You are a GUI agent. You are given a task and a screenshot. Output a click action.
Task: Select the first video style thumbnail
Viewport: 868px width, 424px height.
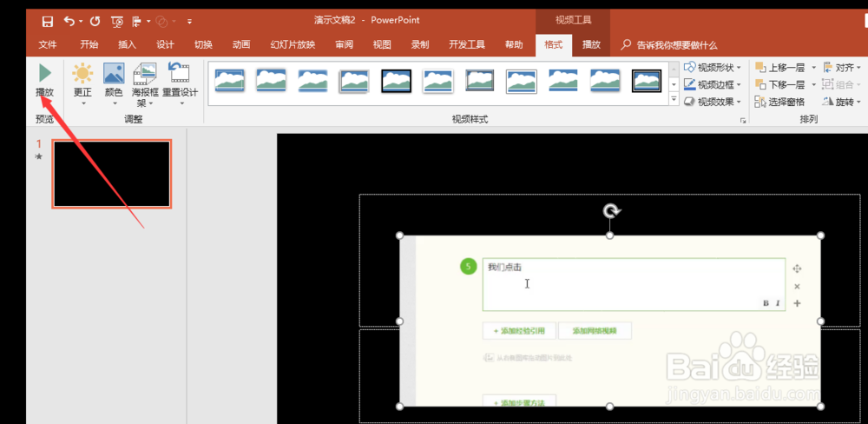click(230, 81)
